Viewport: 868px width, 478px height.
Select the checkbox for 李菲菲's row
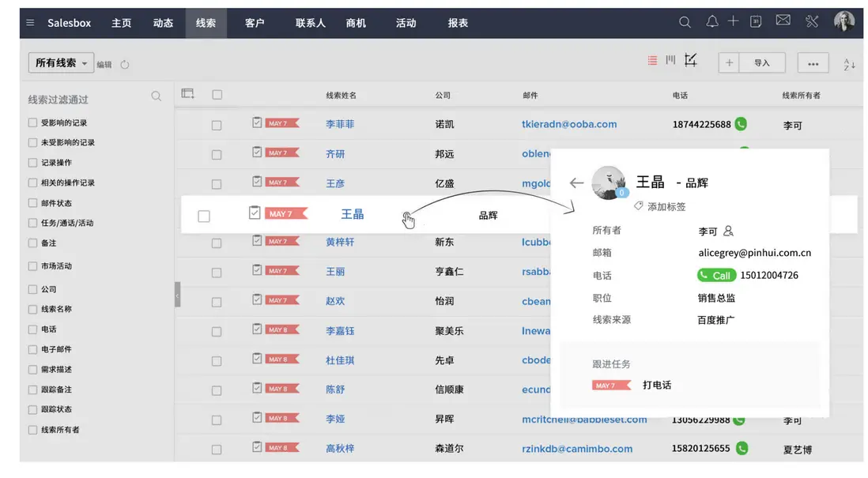pos(217,126)
